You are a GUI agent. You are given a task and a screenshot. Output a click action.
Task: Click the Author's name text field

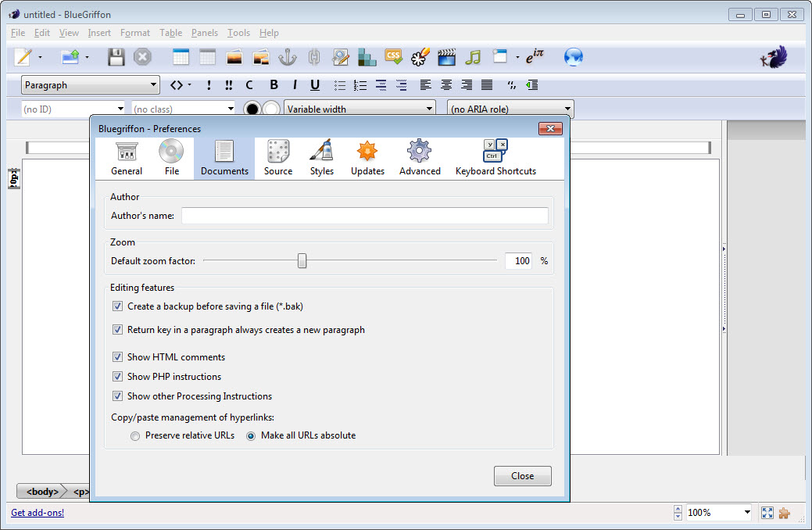[x=364, y=216]
